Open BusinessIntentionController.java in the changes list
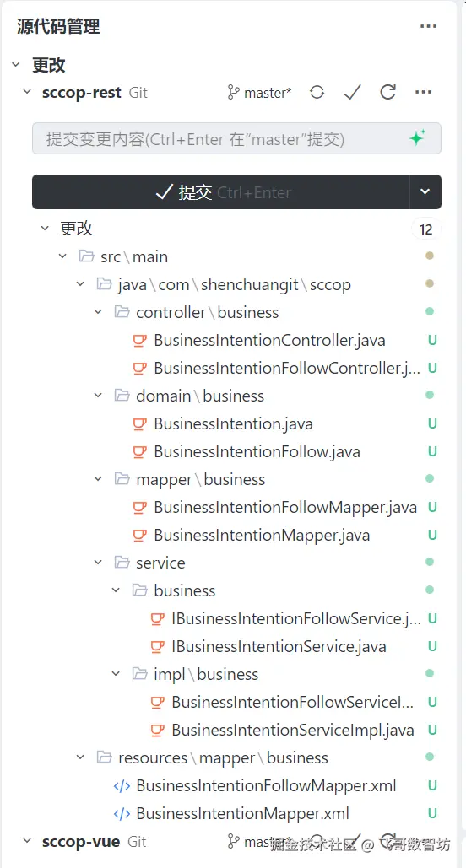Screen dimensions: 466x868 click(269, 340)
